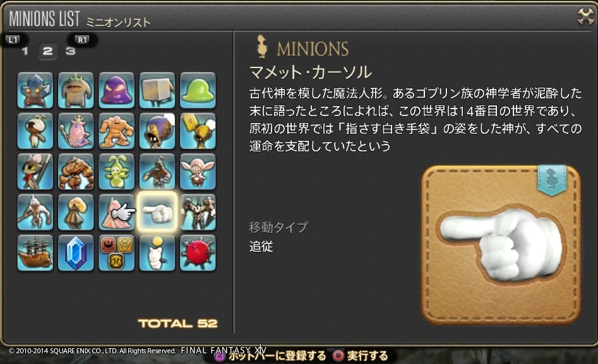Image resolution: width=598 pixels, height=364 pixels.
Task: Select the sand golem minion icon
Action: click(x=116, y=131)
